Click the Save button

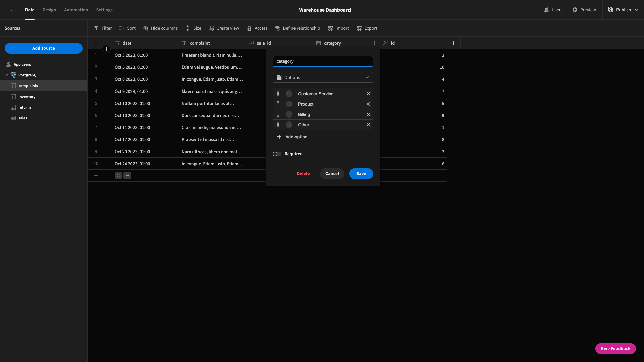tap(361, 174)
